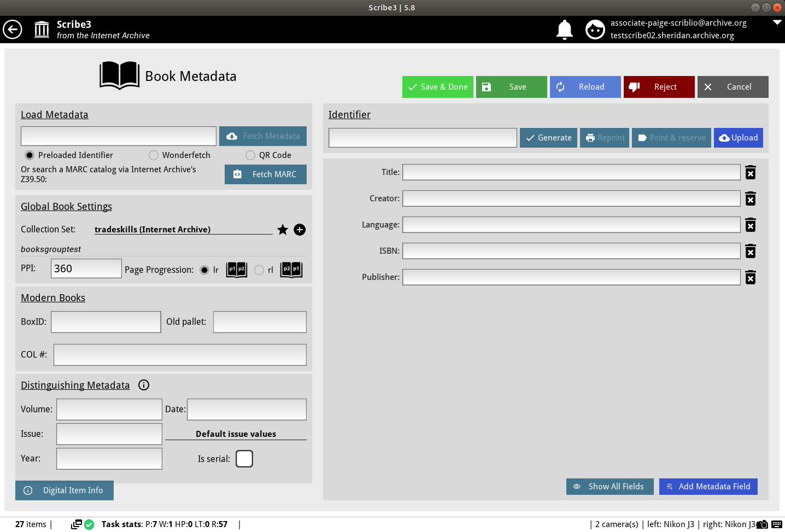Screen dimensions: 785x532
Task: Open the Distinguishing Metadata info icon
Action: [x=144, y=385]
